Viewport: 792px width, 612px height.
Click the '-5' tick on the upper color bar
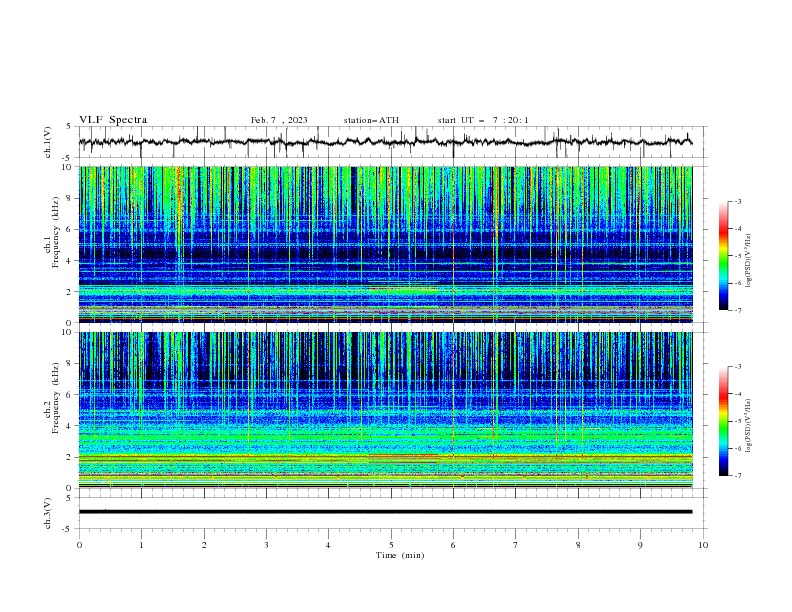coord(737,256)
